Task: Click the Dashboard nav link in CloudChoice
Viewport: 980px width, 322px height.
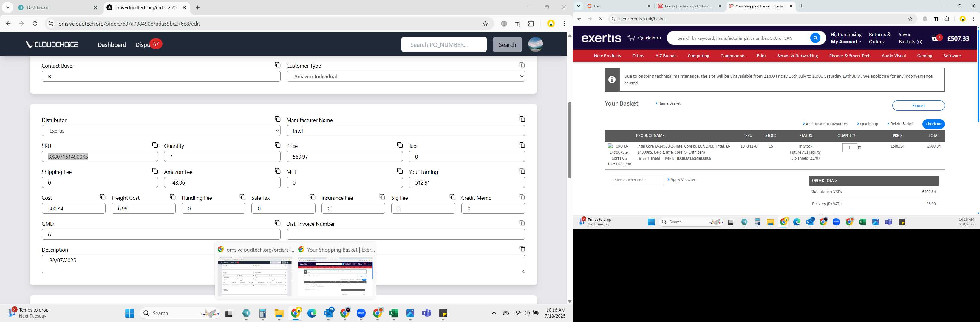Action: tap(112, 44)
